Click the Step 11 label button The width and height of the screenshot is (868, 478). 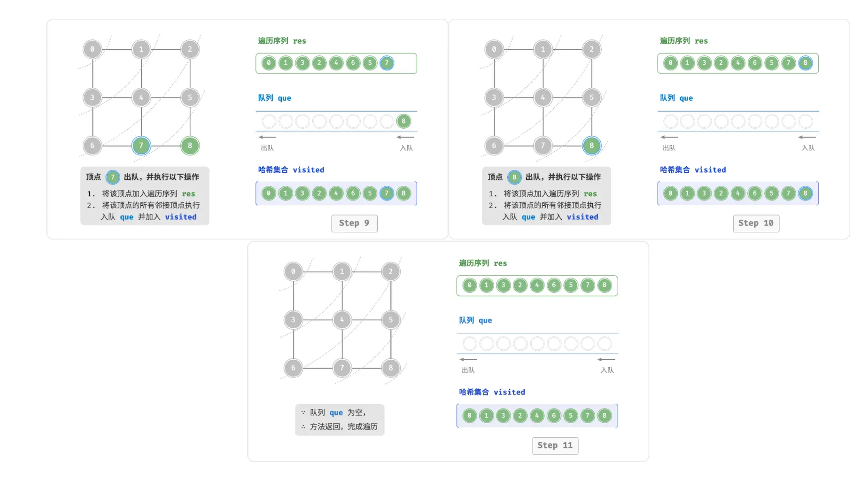coord(555,445)
